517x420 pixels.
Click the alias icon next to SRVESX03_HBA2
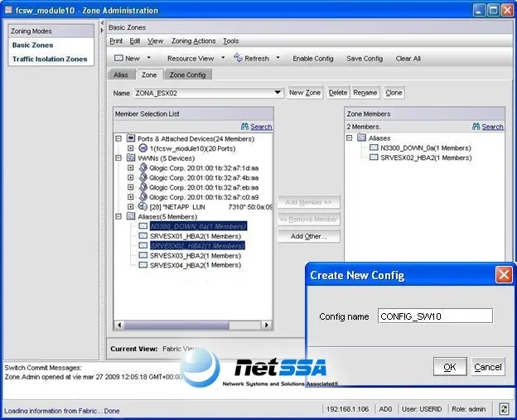tap(143, 255)
